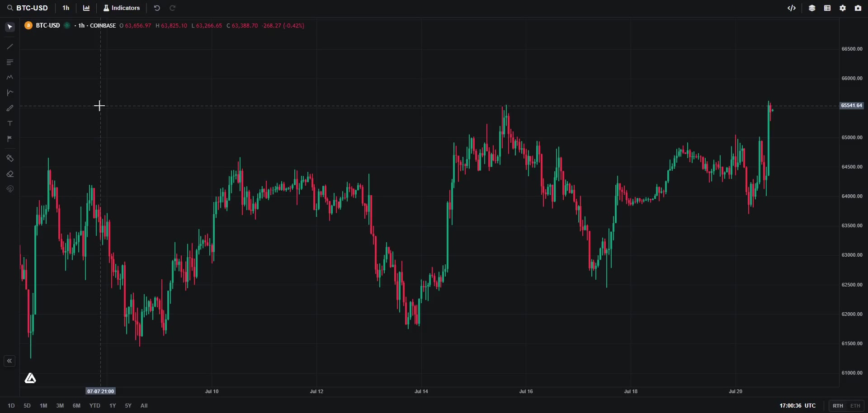The height and width of the screenshot is (413, 868).
Task: Click the BTC-USD symbol search field
Action: pyautogui.click(x=28, y=8)
